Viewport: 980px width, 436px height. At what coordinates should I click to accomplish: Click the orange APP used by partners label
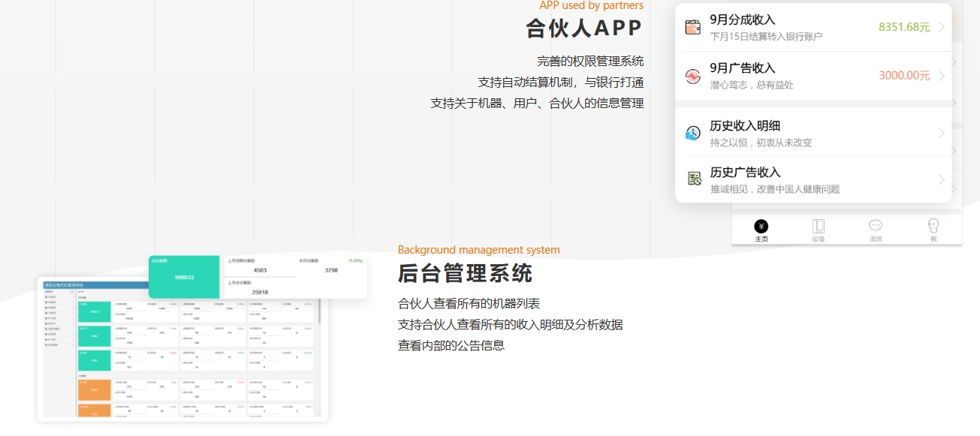point(592,5)
